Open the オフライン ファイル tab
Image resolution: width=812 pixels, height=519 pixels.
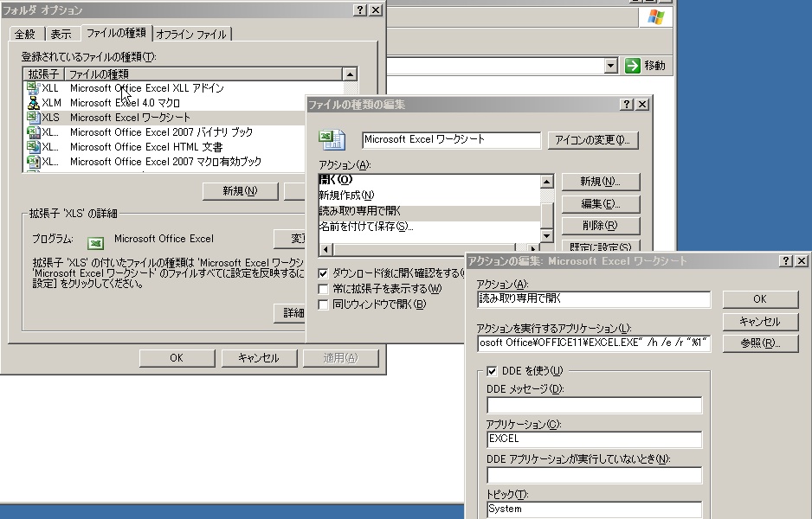(x=191, y=34)
